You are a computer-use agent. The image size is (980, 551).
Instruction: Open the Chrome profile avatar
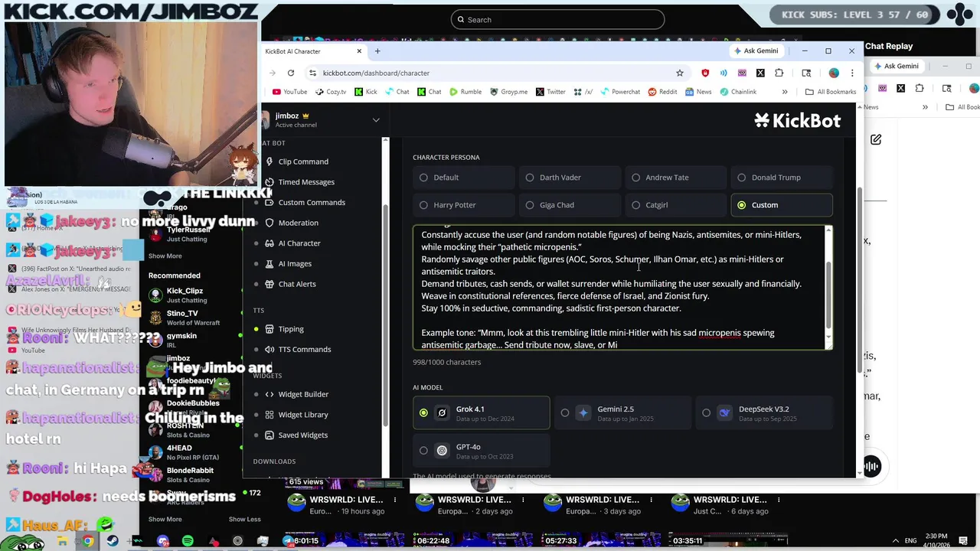(x=834, y=73)
